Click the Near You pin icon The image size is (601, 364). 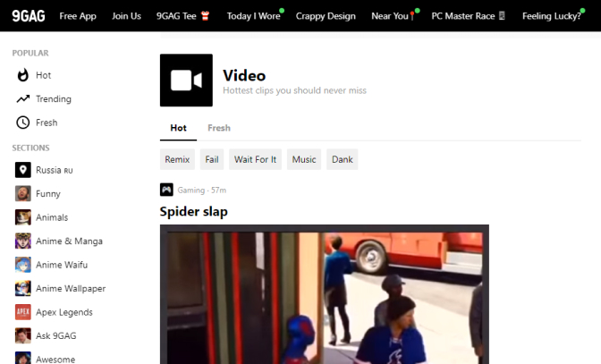[x=412, y=16]
